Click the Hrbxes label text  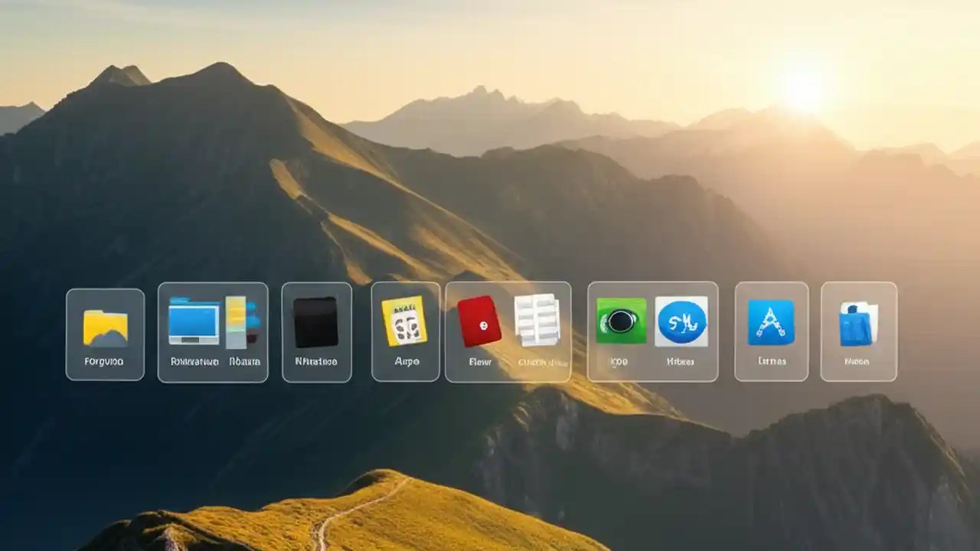(682, 360)
